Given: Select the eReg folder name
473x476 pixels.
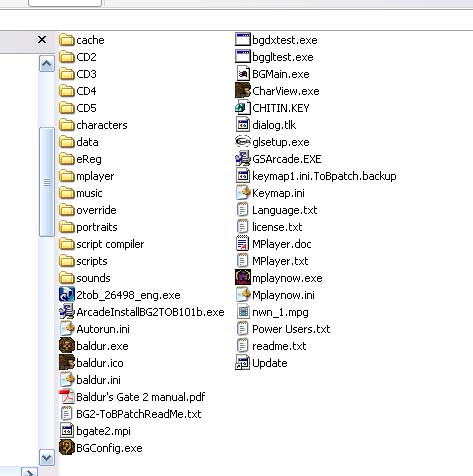Looking at the screenshot, I should (x=89, y=159).
